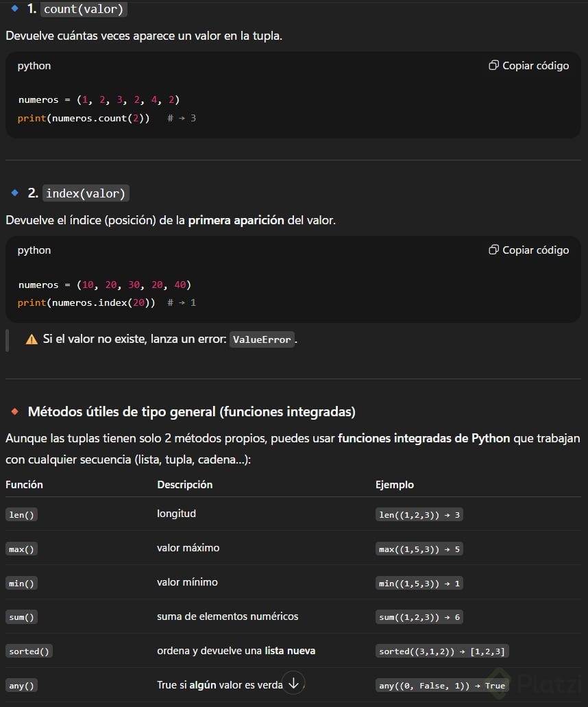Viewport: 588px width, 707px height.
Task: Click the copy icon in first code block
Action: click(x=493, y=66)
